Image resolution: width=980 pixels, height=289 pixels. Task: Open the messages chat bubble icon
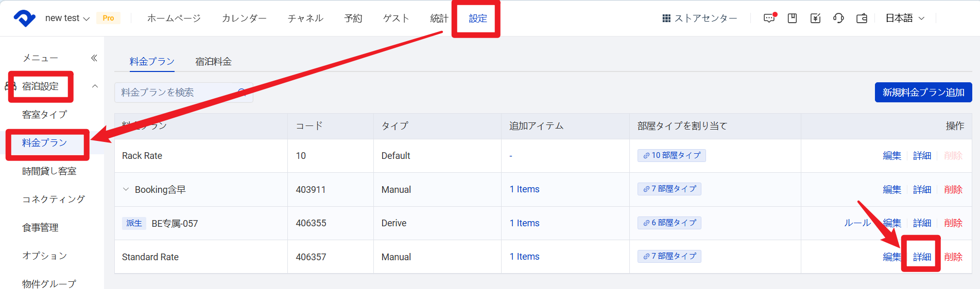(769, 18)
